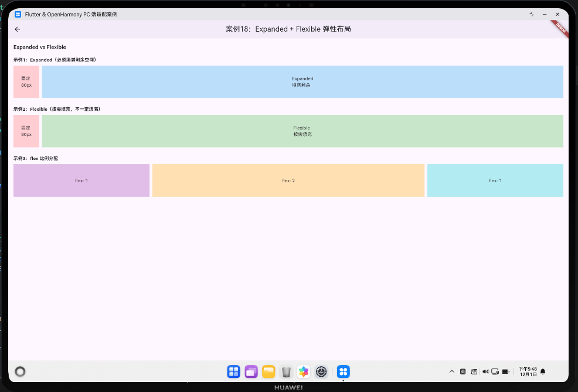This screenshot has width=578, height=392.
Task: Open the Trash bin in the dock
Action: (286, 371)
